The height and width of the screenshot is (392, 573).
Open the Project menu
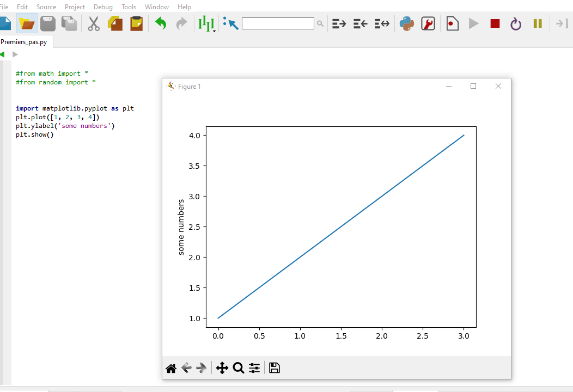coord(75,7)
